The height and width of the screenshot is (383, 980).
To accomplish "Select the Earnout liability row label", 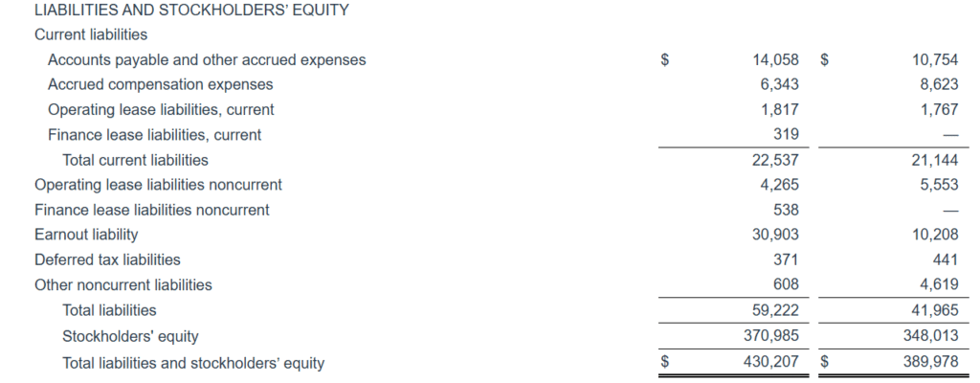I will (x=86, y=235).
